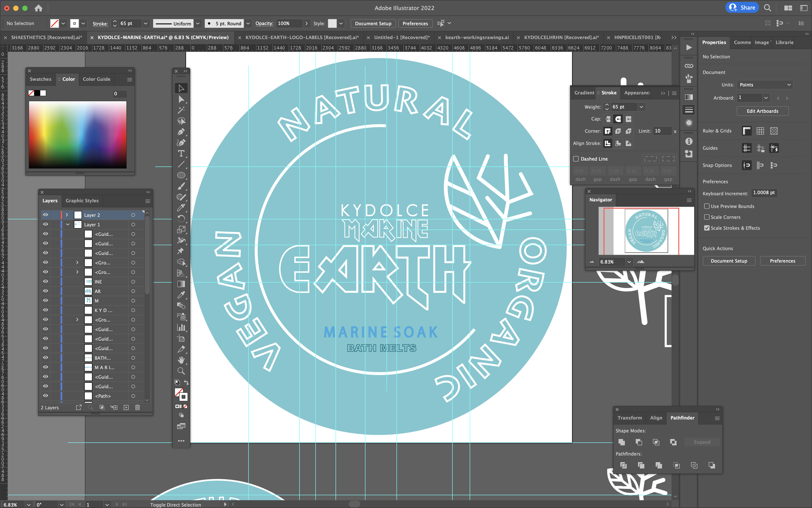812x508 pixels.
Task: Enable the Dashed Line checkbox
Action: [x=576, y=159]
